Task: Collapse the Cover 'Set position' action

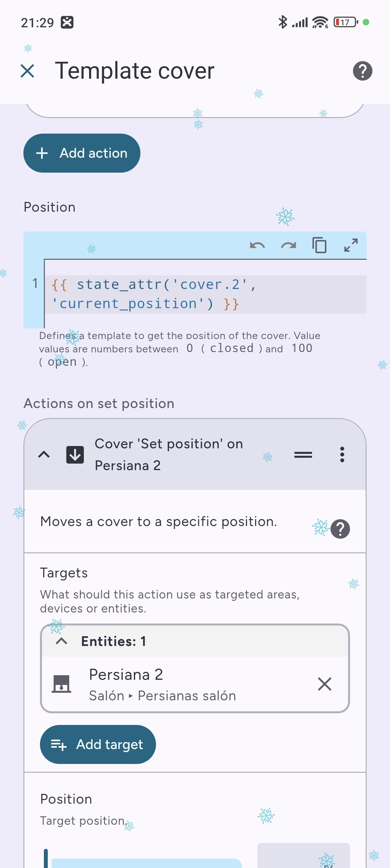Action: pyautogui.click(x=44, y=454)
